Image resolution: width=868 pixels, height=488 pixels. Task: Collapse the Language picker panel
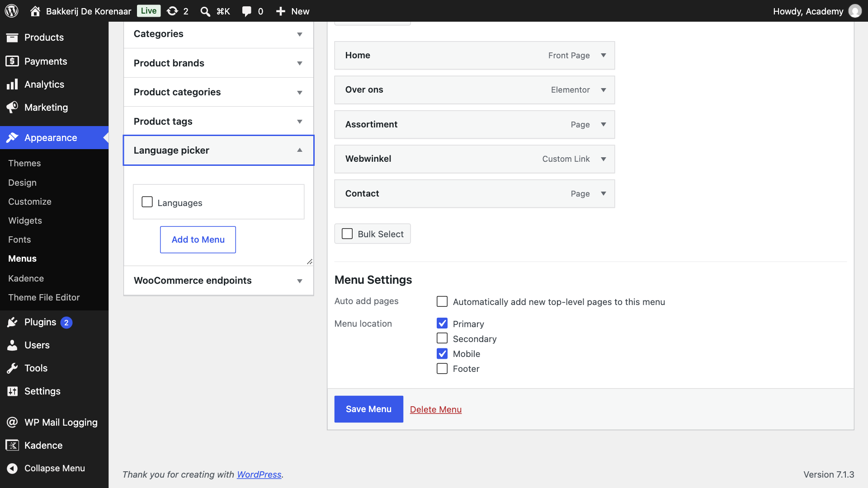click(218, 150)
